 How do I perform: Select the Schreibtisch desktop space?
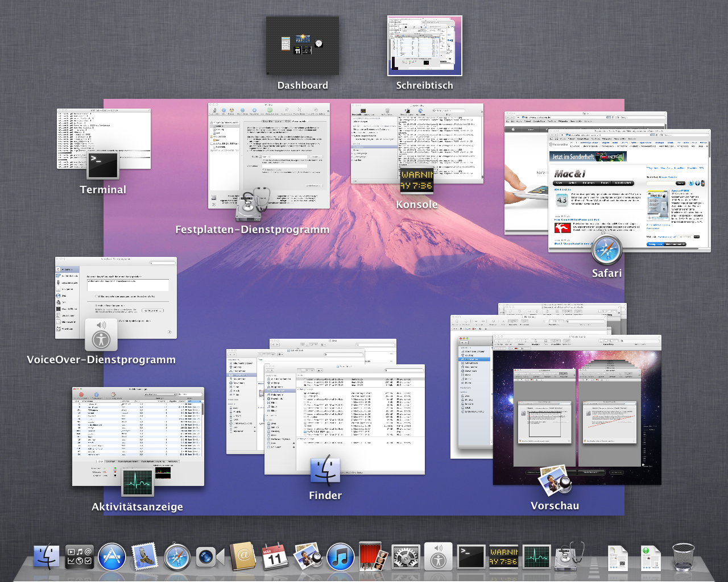pyautogui.click(x=425, y=45)
